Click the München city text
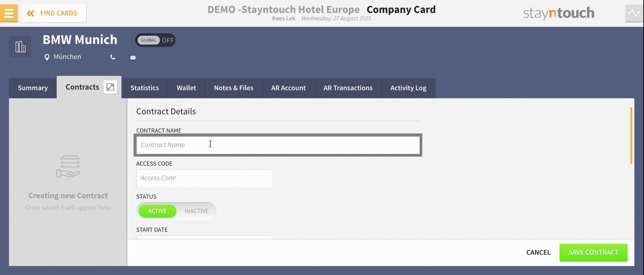 click(67, 57)
